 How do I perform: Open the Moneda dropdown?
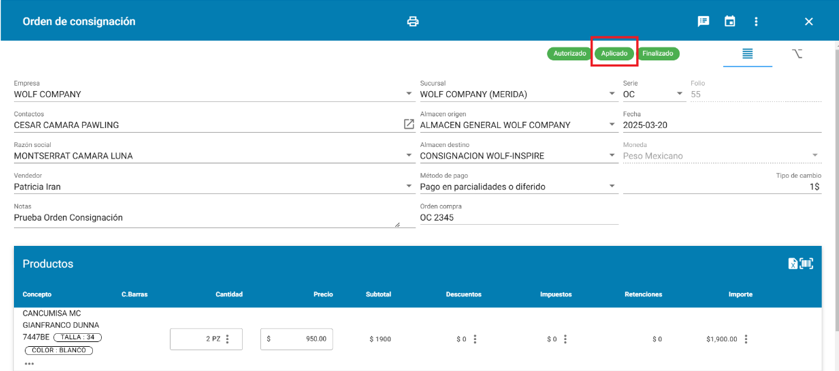click(815, 156)
